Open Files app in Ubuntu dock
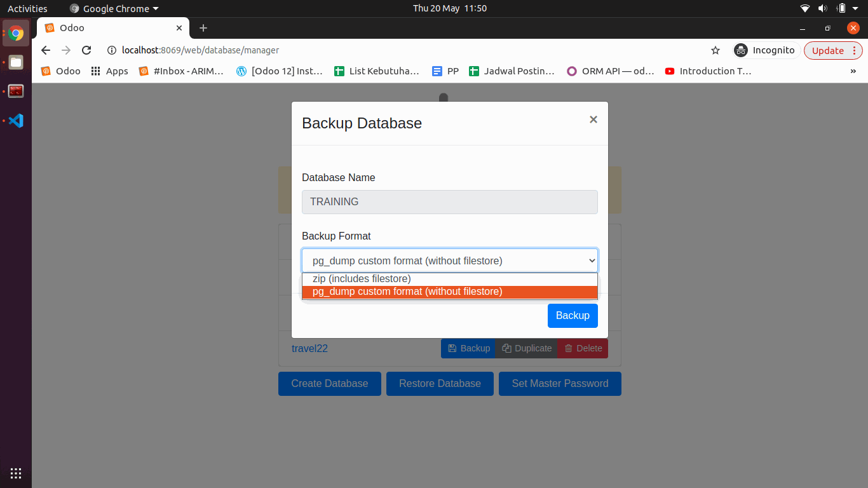The height and width of the screenshot is (488, 868). 16,62
